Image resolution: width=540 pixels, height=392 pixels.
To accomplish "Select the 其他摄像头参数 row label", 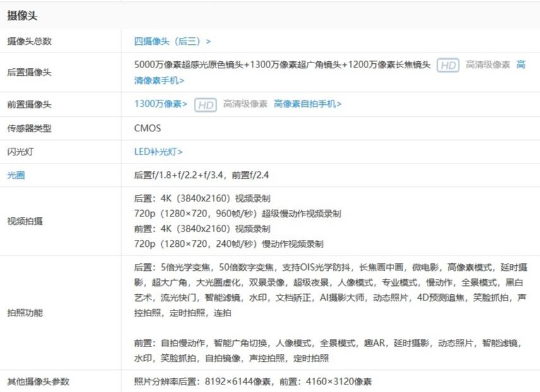I will point(39,381).
